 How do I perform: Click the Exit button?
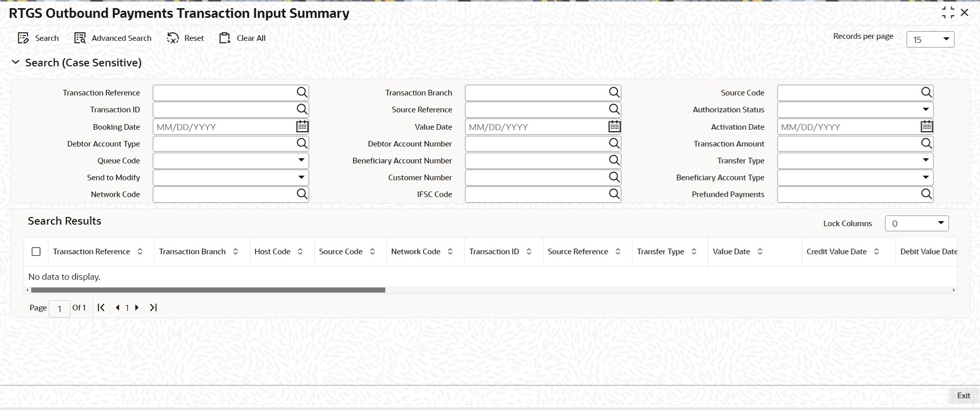coord(963,396)
